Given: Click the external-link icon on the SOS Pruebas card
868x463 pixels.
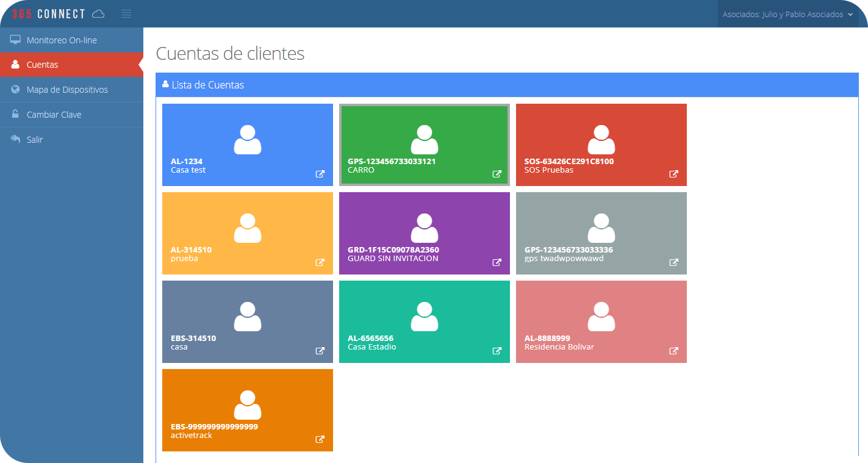Looking at the screenshot, I should 673,174.
